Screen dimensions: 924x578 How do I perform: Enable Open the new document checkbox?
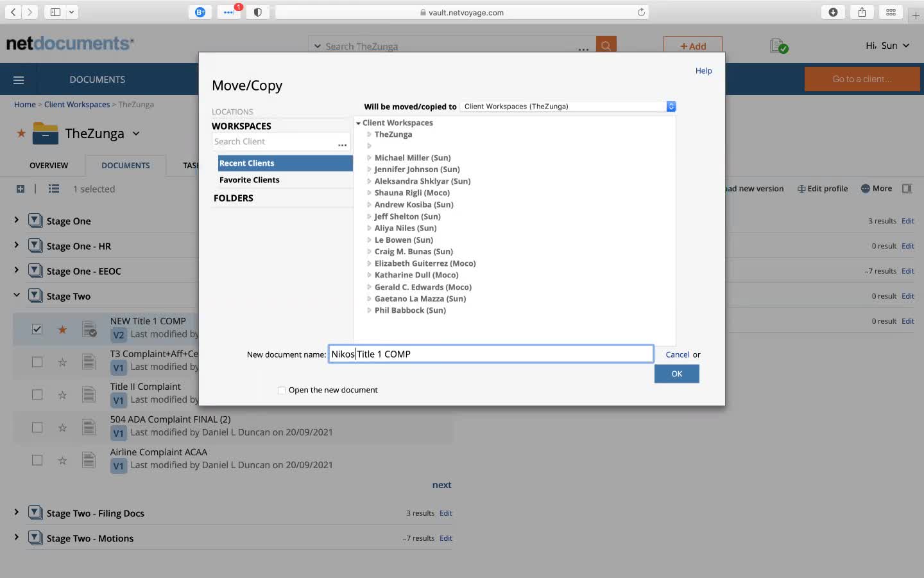282,390
